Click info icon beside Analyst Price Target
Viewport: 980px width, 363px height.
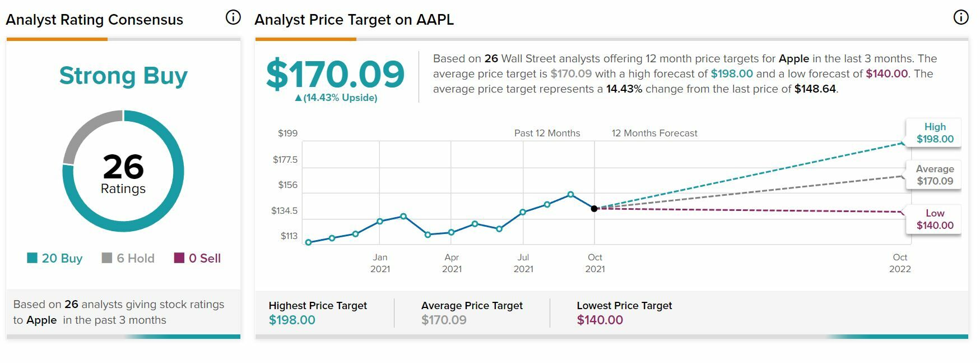[x=960, y=17]
